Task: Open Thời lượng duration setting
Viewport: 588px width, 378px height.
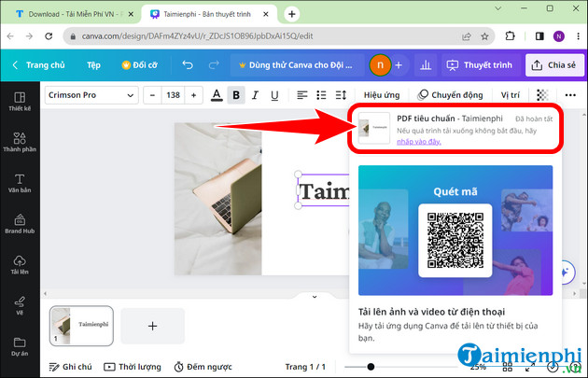Action: (133, 367)
